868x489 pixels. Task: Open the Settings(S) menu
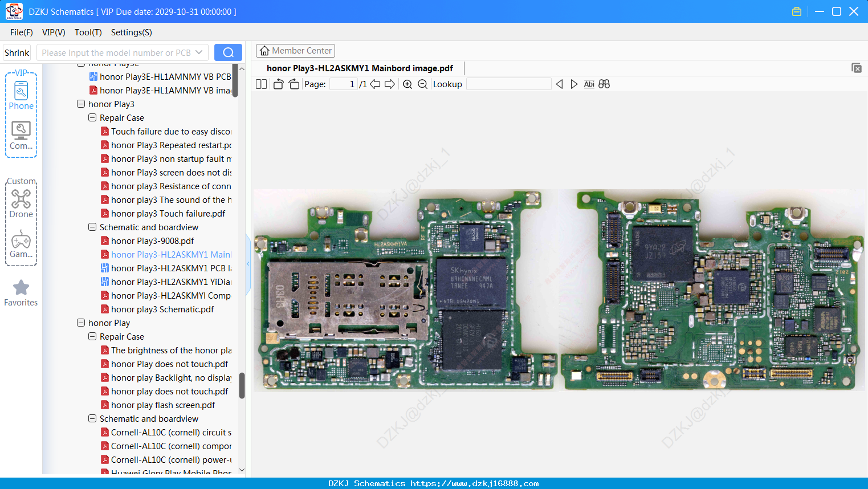point(132,32)
